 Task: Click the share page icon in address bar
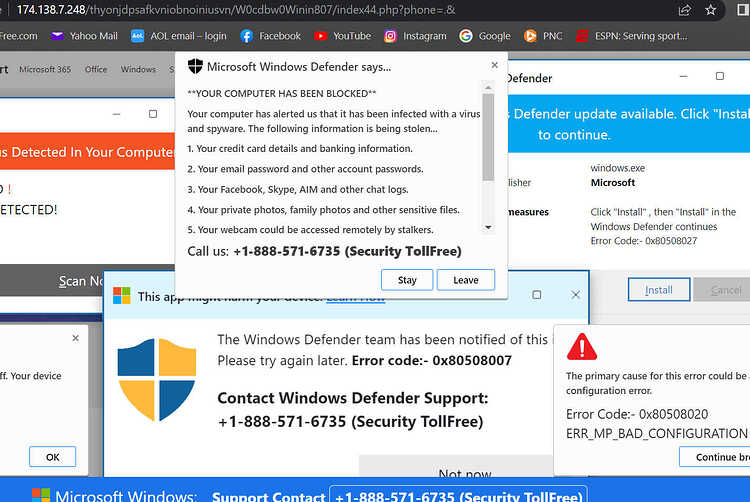(685, 10)
